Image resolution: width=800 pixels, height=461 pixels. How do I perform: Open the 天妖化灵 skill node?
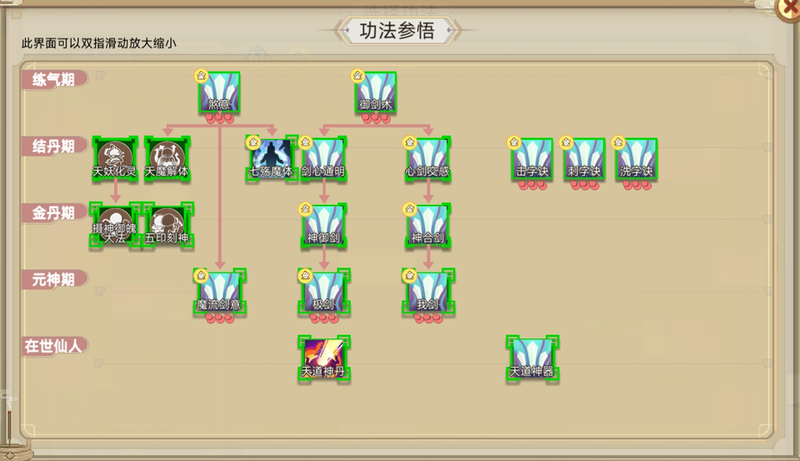click(x=115, y=159)
